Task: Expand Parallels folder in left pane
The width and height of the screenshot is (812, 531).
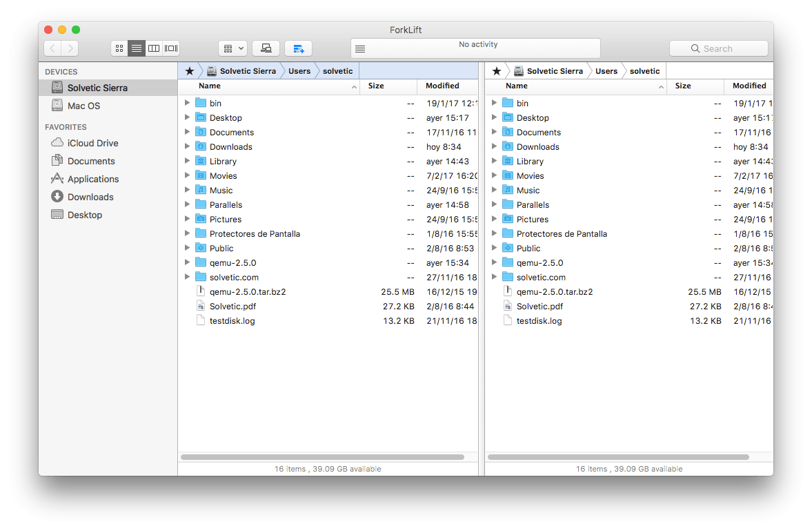Action: click(187, 204)
